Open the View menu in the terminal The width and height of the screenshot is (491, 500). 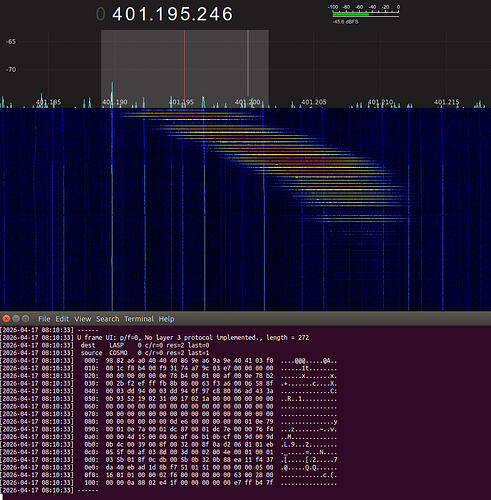[x=83, y=319]
